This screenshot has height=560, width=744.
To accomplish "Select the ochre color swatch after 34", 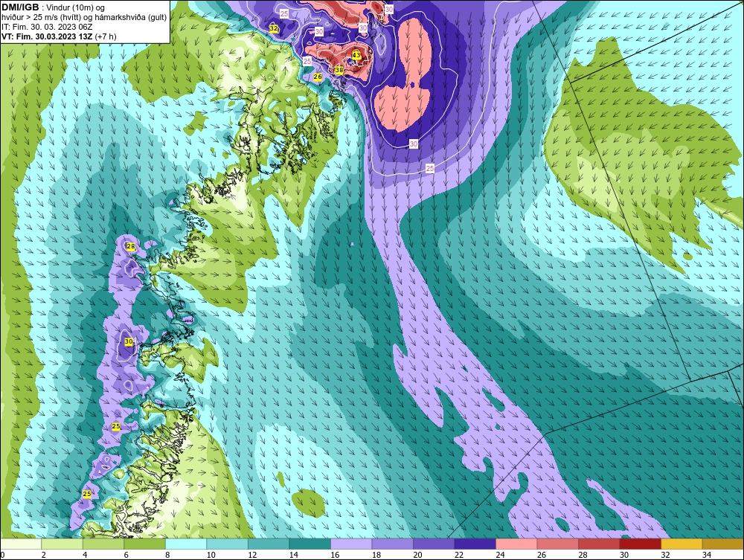I will 722,544.
